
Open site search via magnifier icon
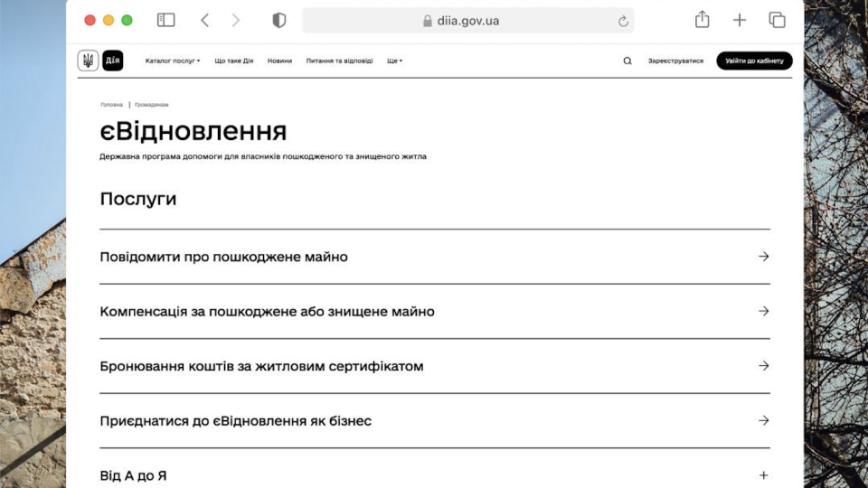(627, 61)
